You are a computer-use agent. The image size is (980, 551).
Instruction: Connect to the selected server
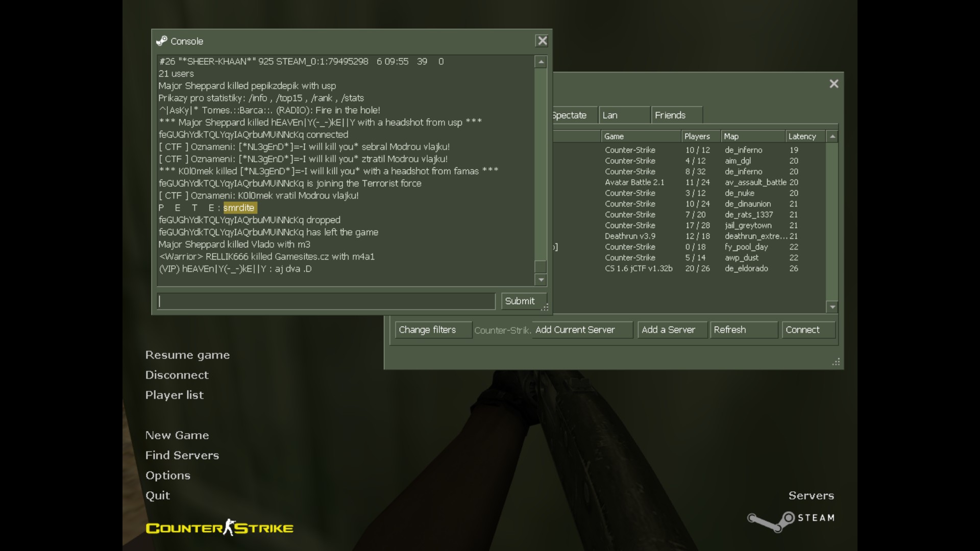pyautogui.click(x=808, y=330)
